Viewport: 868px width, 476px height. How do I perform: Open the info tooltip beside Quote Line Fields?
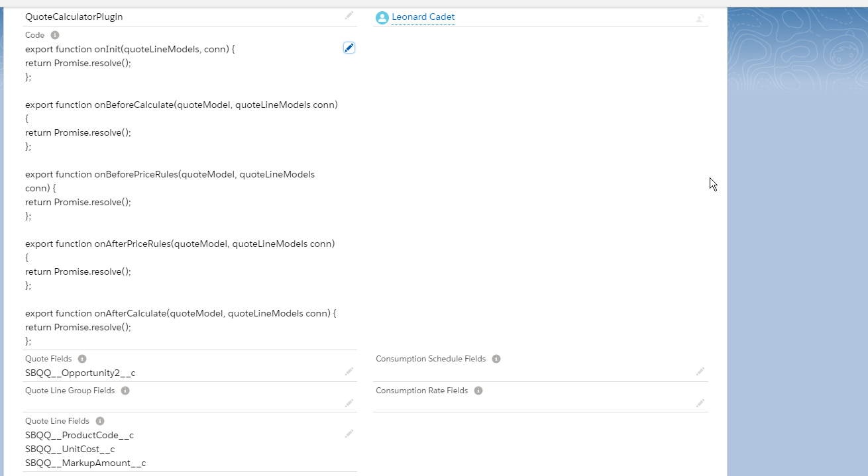click(x=99, y=420)
